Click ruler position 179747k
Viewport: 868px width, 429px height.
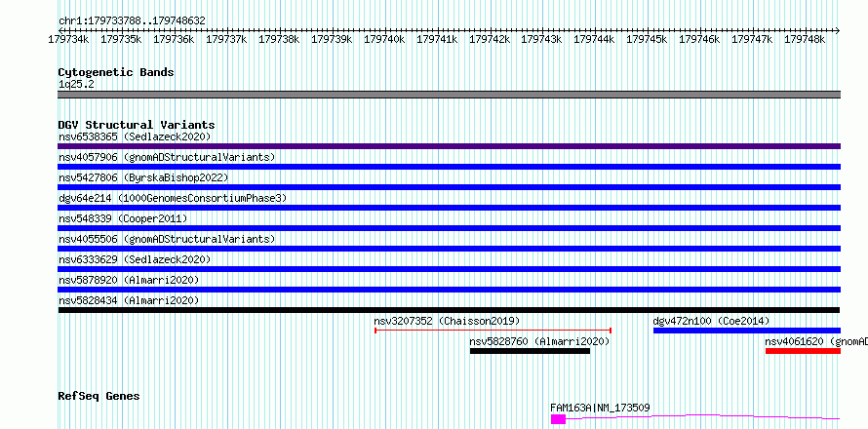tap(752, 40)
